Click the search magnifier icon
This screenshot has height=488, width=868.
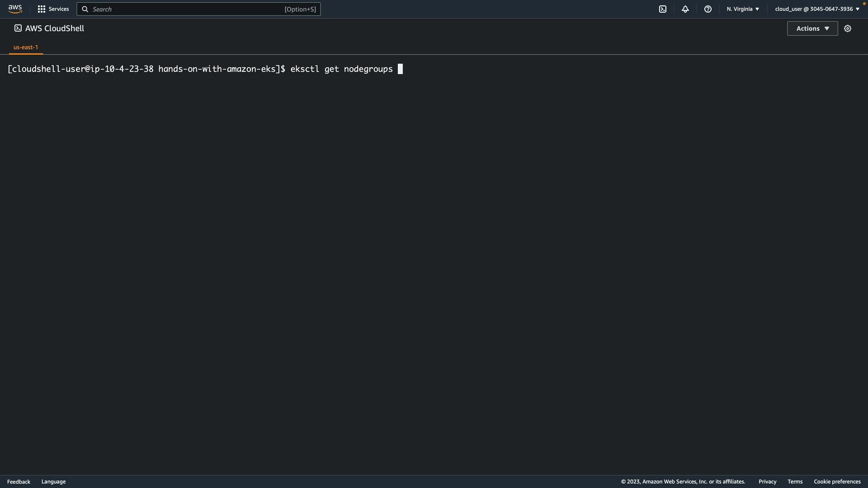pyautogui.click(x=85, y=9)
